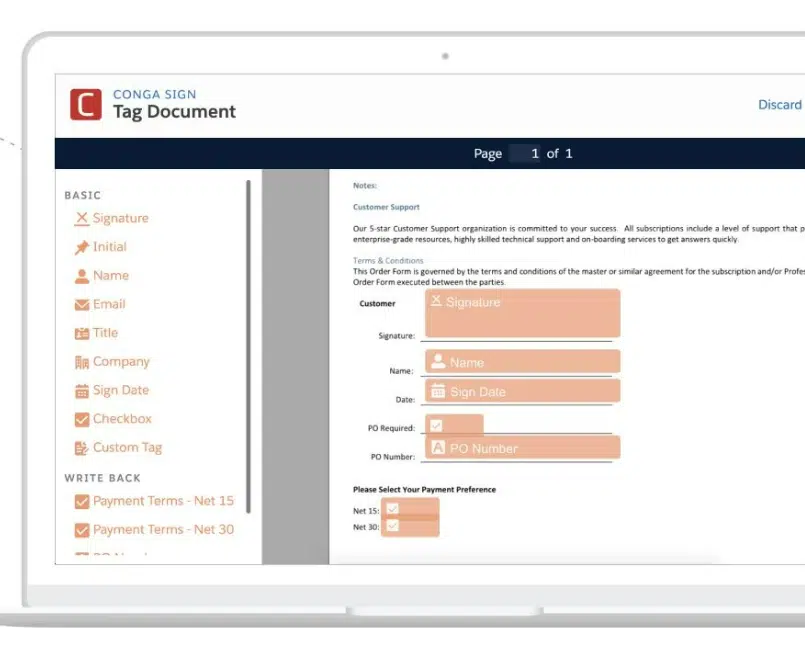Select Payment Terms - Net 15 checkbox icon
805x647 pixels.
pyautogui.click(x=81, y=501)
